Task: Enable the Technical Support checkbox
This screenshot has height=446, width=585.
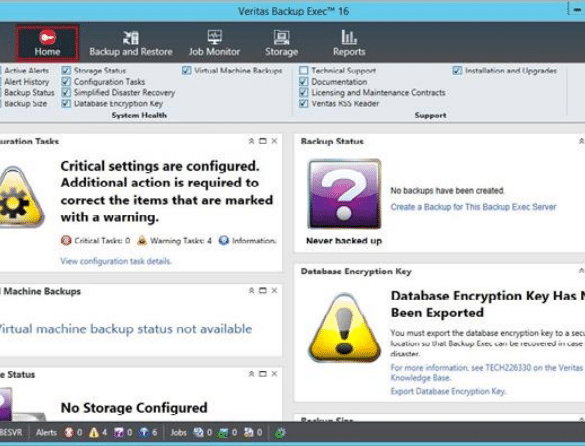Action: click(304, 71)
